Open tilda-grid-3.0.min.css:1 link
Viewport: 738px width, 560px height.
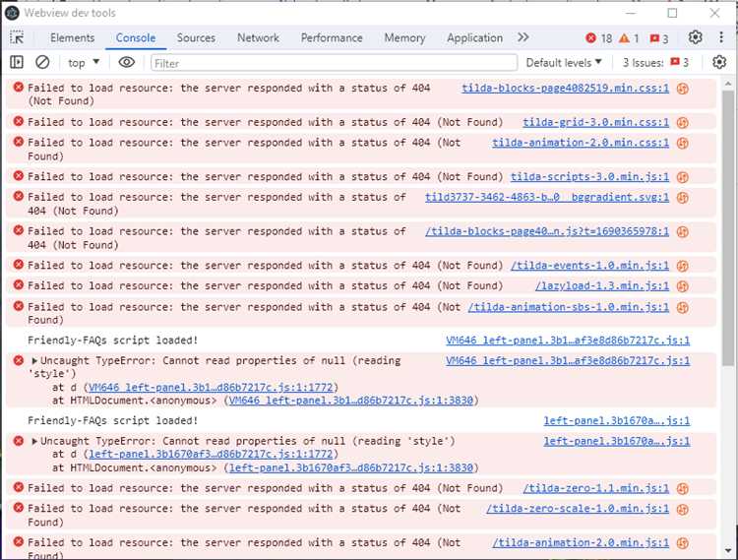pos(596,122)
